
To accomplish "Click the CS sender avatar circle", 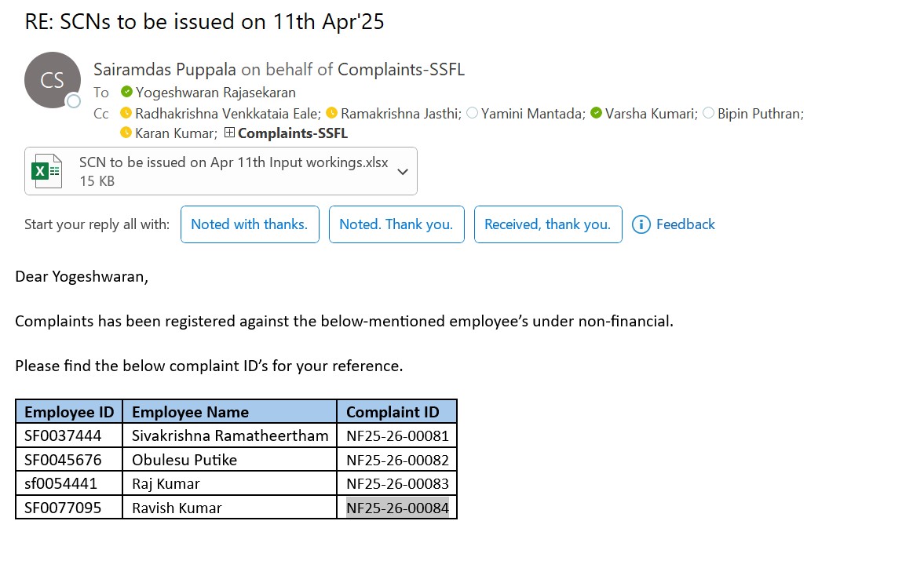I will 53,80.
